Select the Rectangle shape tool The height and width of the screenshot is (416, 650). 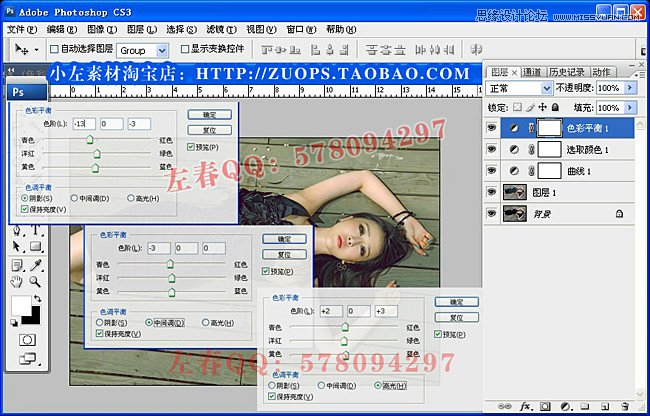[x=36, y=247]
